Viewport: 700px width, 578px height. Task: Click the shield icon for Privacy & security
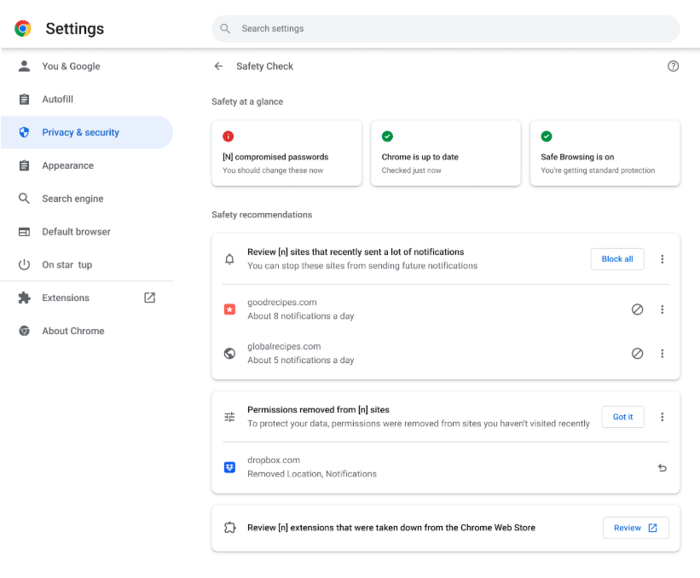coord(24,132)
